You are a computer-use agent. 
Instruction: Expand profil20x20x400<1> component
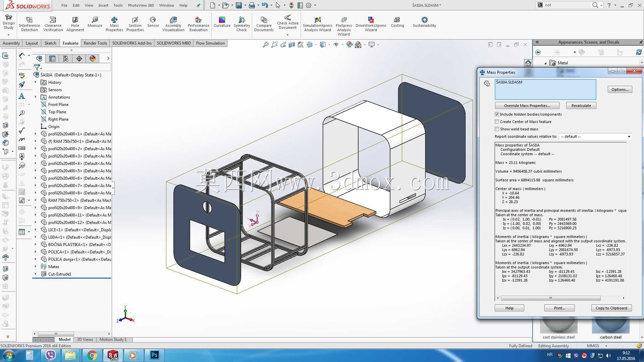36,134
